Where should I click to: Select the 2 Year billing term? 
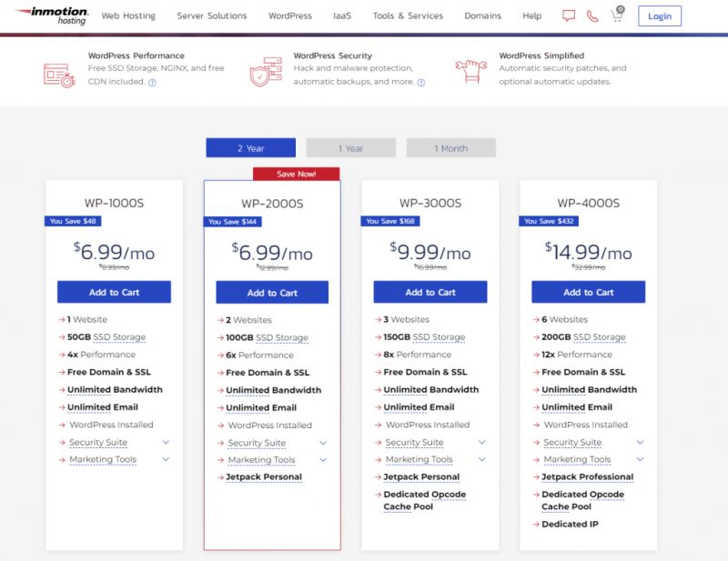click(x=252, y=147)
